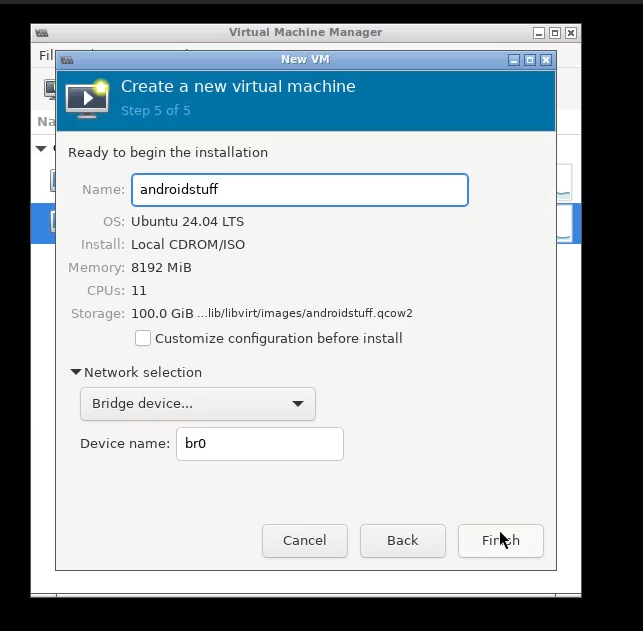
Task: Cancel the new VM wizard
Action: [x=305, y=540]
